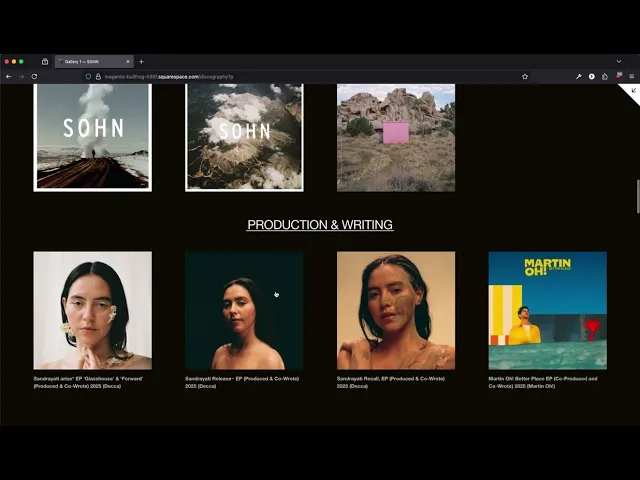Click the Sandrayati Recall EP caption
The height and width of the screenshot is (480, 640).
point(391,382)
